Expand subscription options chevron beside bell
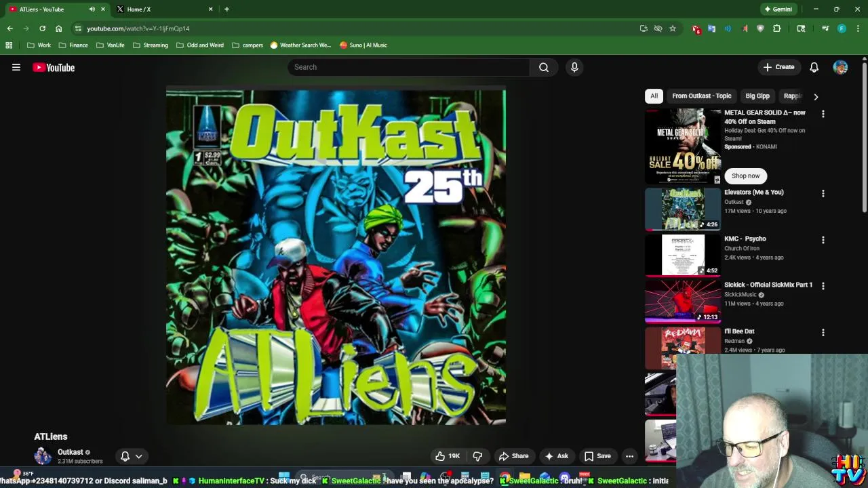The image size is (868, 488). pos(139,456)
